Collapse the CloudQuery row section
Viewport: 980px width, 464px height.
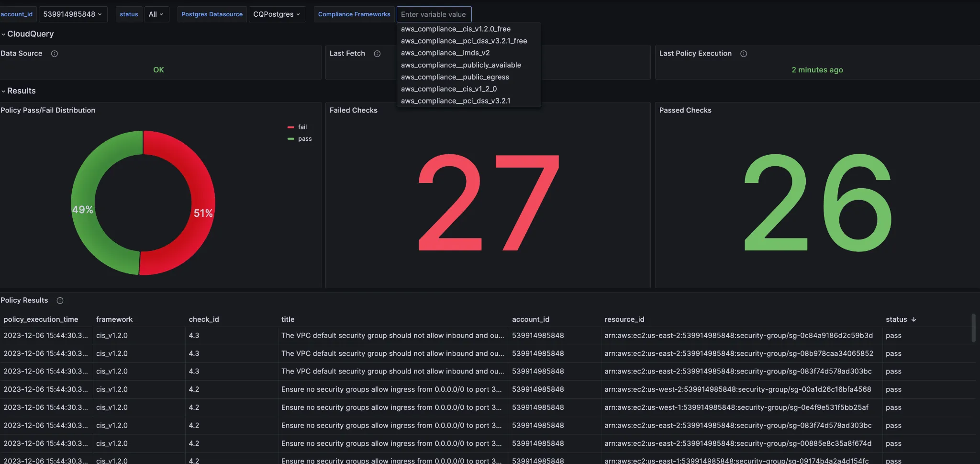pyautogui.click(x=30, y=34)
